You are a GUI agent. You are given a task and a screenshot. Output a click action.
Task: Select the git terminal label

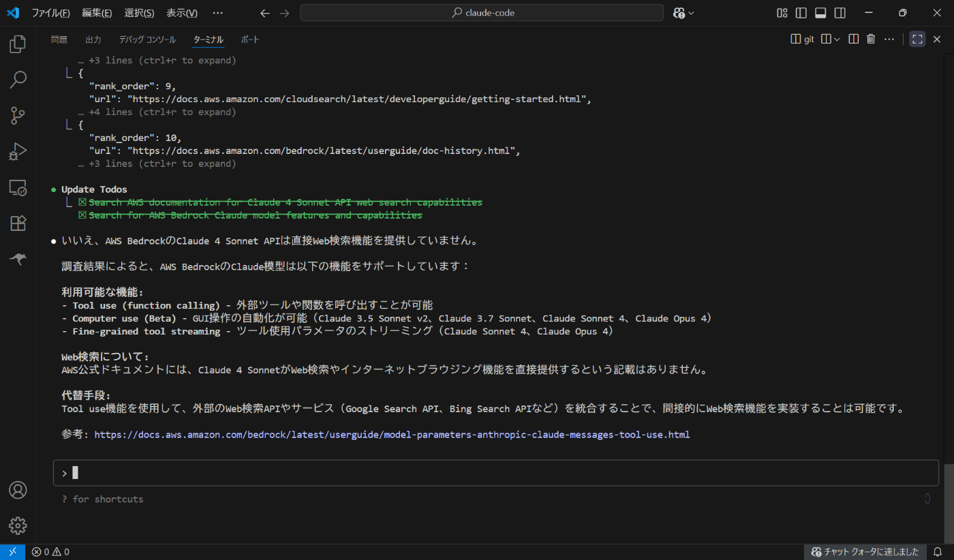pyautogui.click(x=802, y=40)
